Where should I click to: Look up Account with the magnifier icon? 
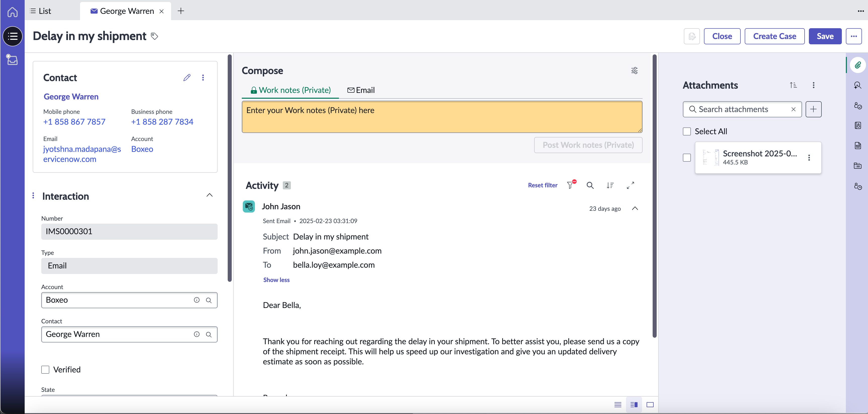point(209,300)
